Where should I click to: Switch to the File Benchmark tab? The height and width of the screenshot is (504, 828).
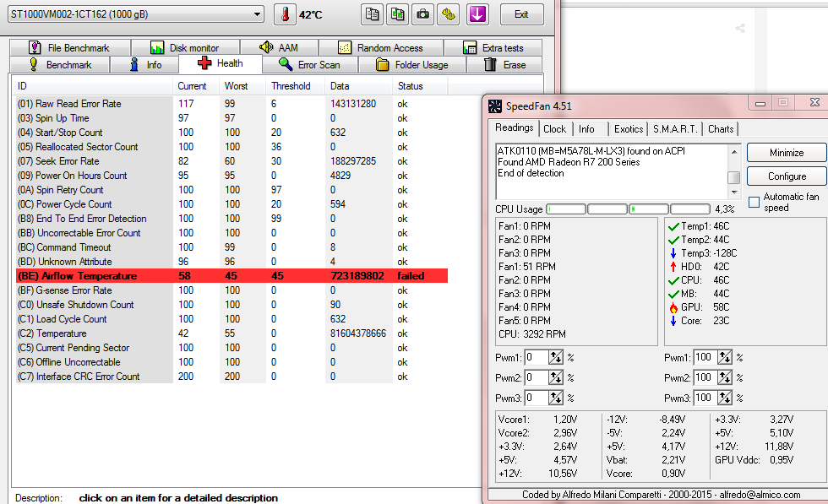click(69, 47)
